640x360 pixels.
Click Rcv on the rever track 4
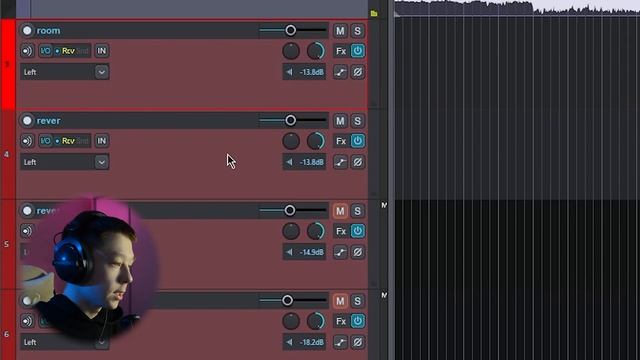pos(68,141)
